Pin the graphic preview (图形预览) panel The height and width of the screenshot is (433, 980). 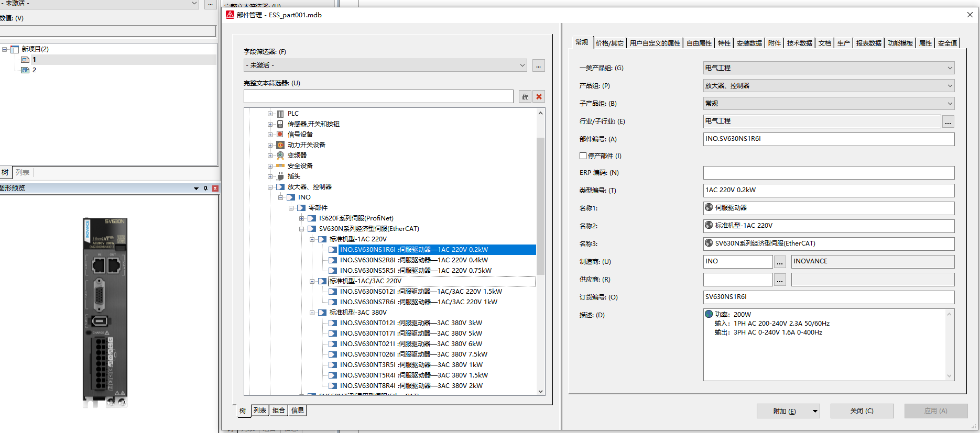205,188
